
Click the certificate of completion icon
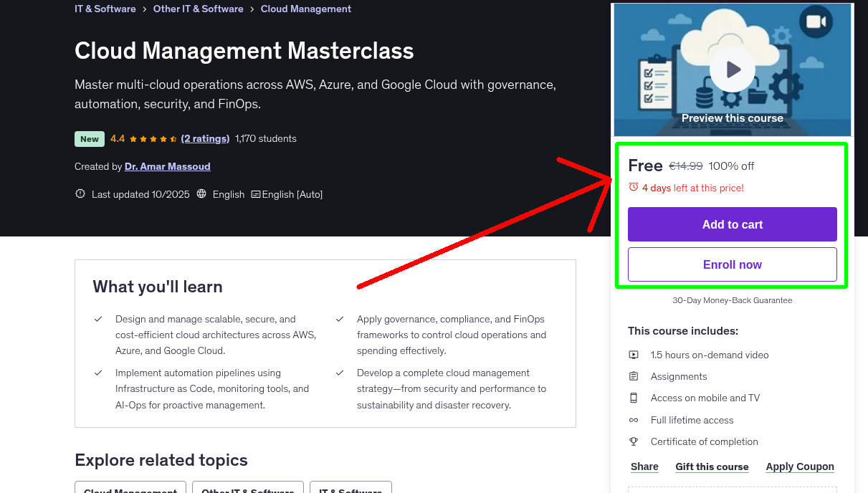634,441
